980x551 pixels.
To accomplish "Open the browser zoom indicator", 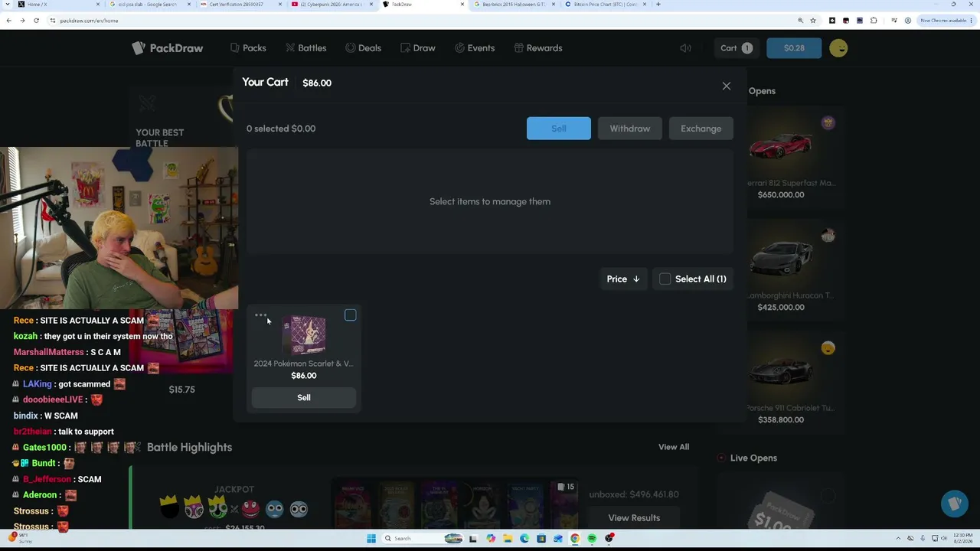I will click(801, 21).
